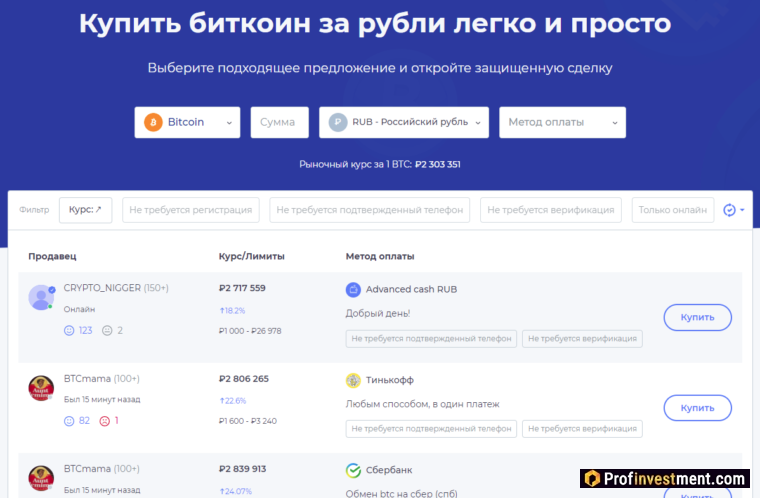This screenshot has width=760, height=498.
Task: Open BTCmama profile name in Сбербанк row
Action: 87,469
